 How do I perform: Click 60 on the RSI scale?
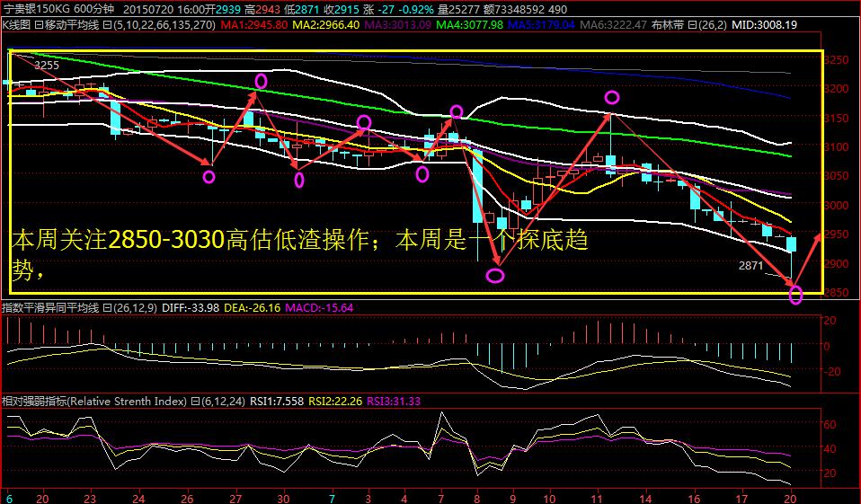(830, 424)
